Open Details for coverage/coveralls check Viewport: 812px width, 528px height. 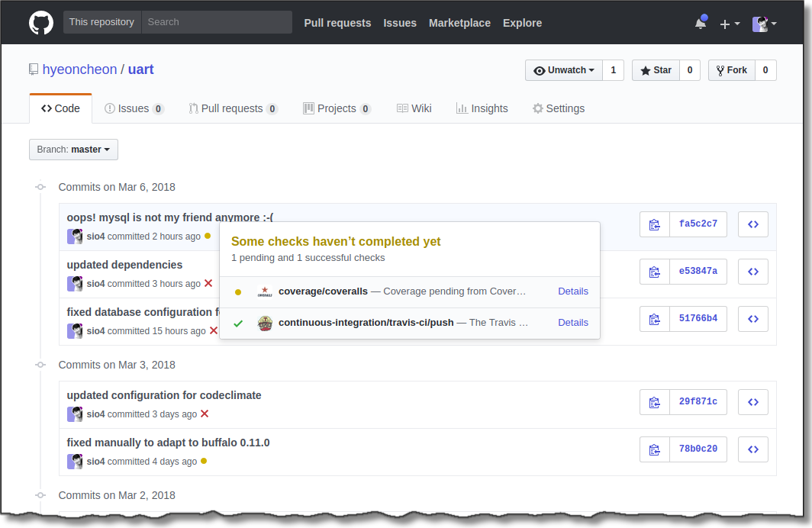coord(572,291)
